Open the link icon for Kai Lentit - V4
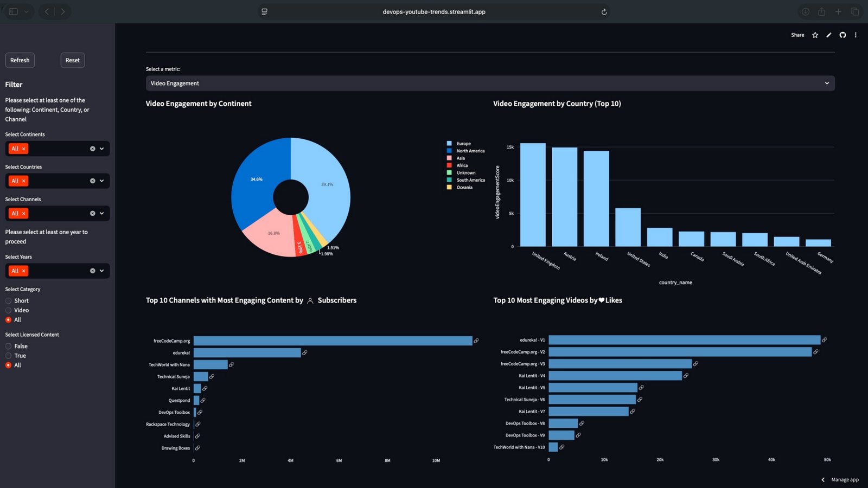Screen dimensions: 868x488 pos(686,376)
